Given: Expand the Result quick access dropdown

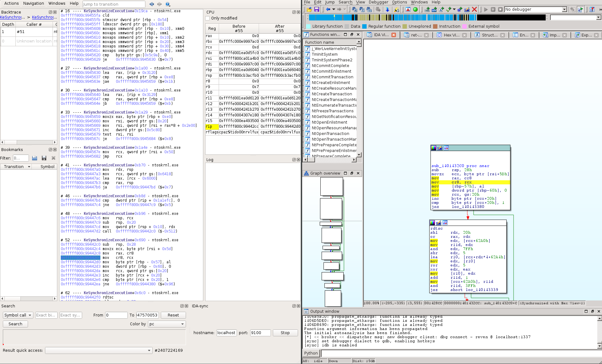Looking at the screenshot, I should pos(149,350).
